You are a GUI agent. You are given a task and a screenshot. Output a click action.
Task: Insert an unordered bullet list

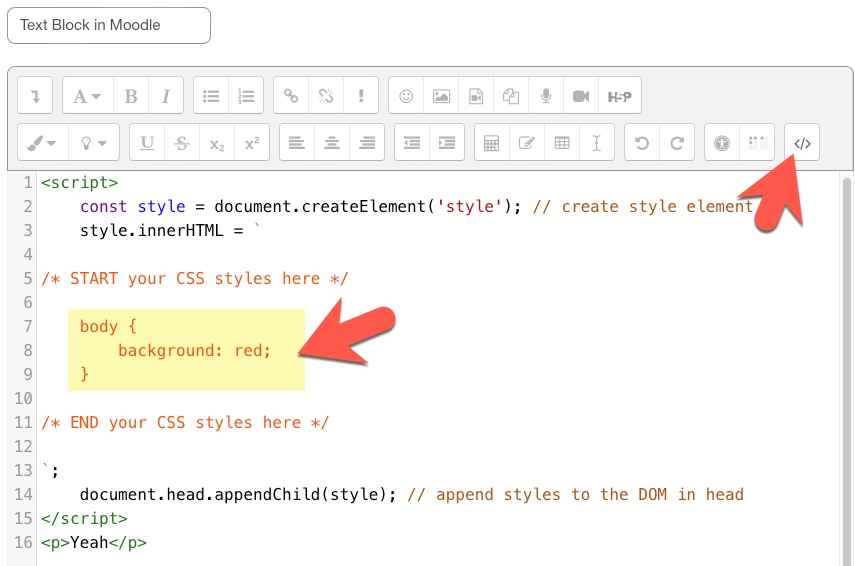click(211, 96)
